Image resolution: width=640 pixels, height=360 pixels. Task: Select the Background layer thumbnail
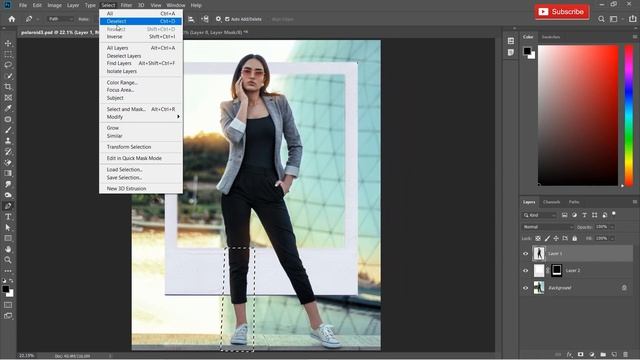click(x=539, y=288)
